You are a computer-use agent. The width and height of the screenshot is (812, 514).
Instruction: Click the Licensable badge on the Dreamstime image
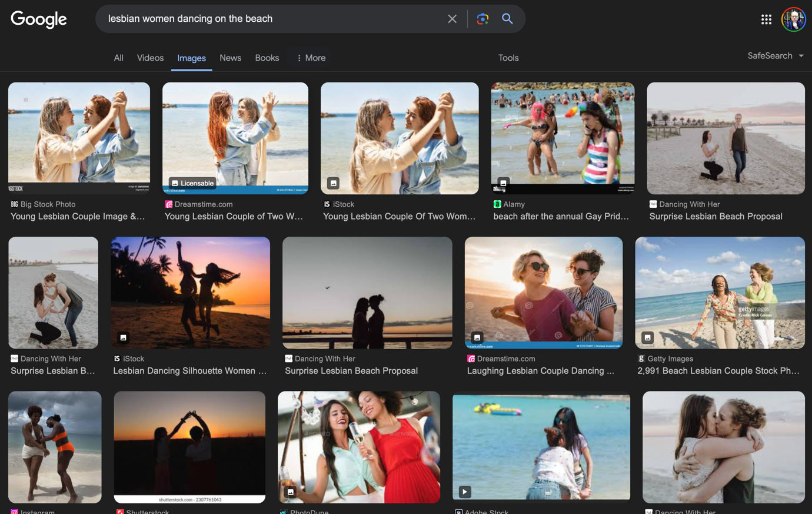coord(192,183)
